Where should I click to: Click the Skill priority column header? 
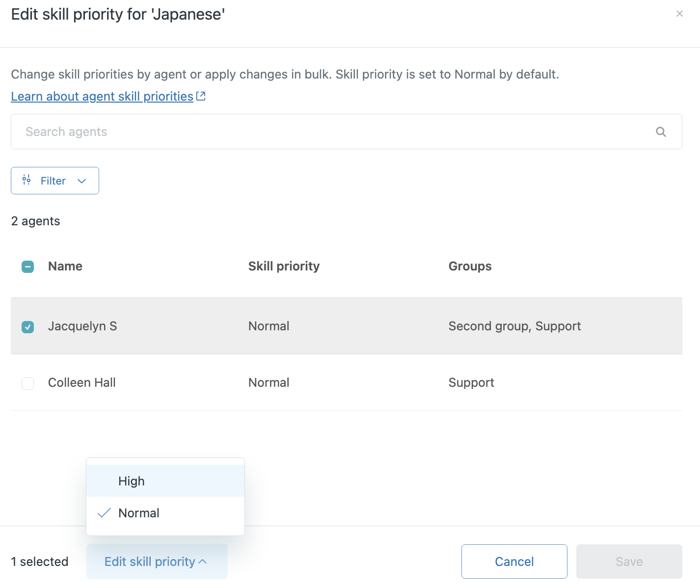[284, 266]
